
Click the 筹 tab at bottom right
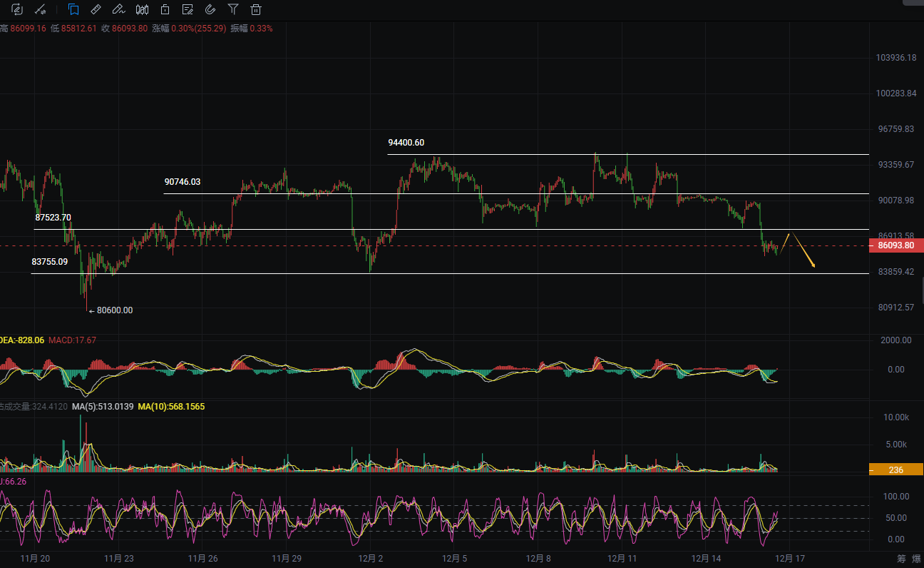click(x=901, y=559)
